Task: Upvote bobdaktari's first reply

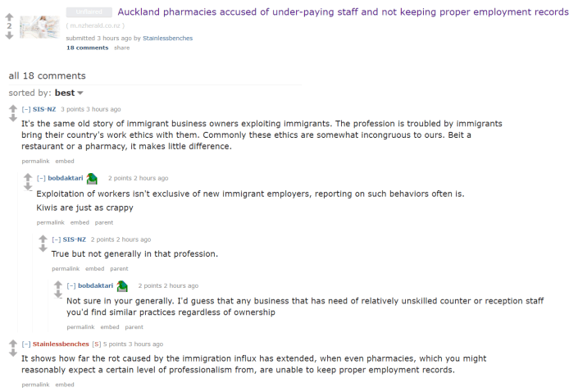Action: click(28, 177)
